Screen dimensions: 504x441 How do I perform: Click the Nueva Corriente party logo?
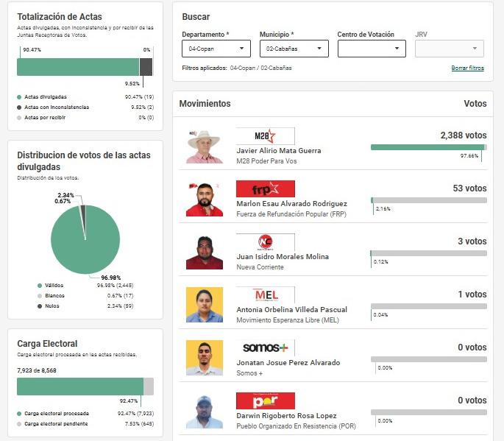265,242
